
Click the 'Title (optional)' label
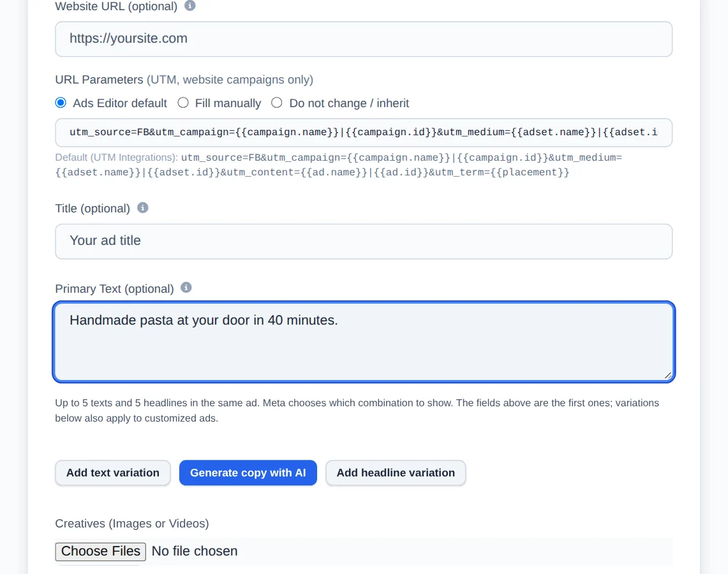pos(93,209)
